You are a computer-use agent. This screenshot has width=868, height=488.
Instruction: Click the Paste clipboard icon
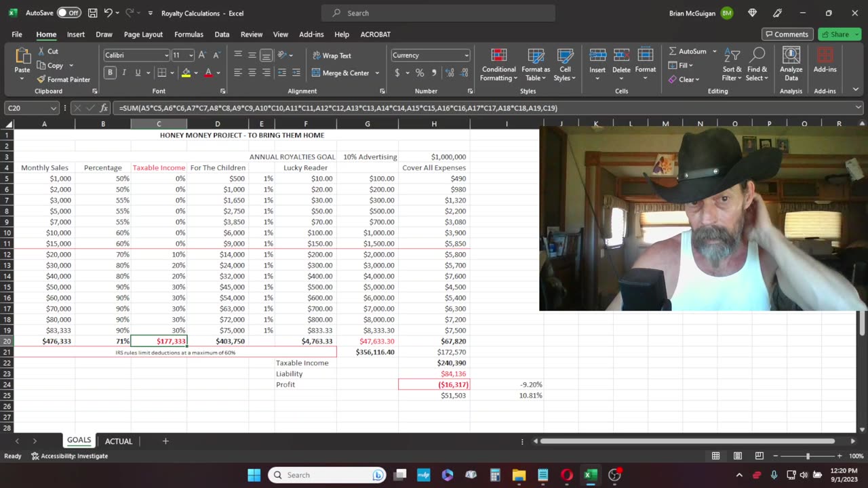(22, 57)
